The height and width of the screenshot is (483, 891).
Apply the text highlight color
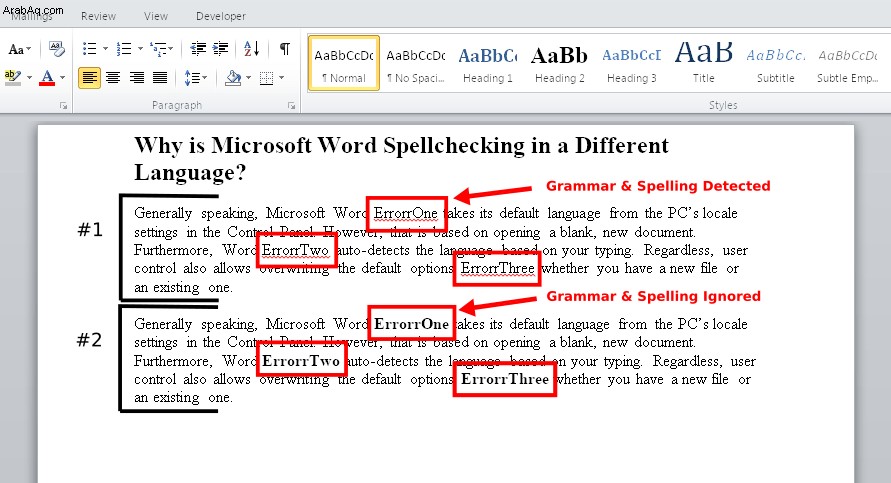[x=12, y=77]
